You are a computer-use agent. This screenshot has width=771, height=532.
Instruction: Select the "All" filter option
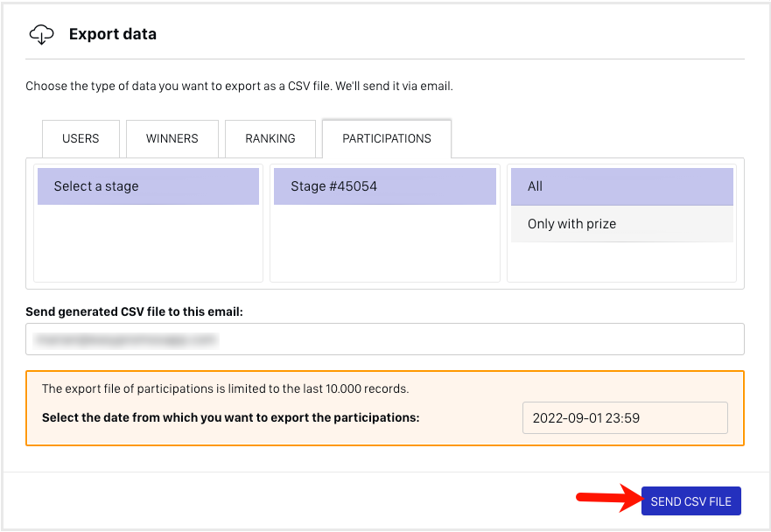click(x=621, y=186)
